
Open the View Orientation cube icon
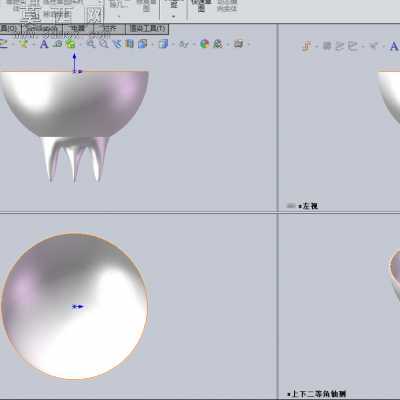click(143, 44)
